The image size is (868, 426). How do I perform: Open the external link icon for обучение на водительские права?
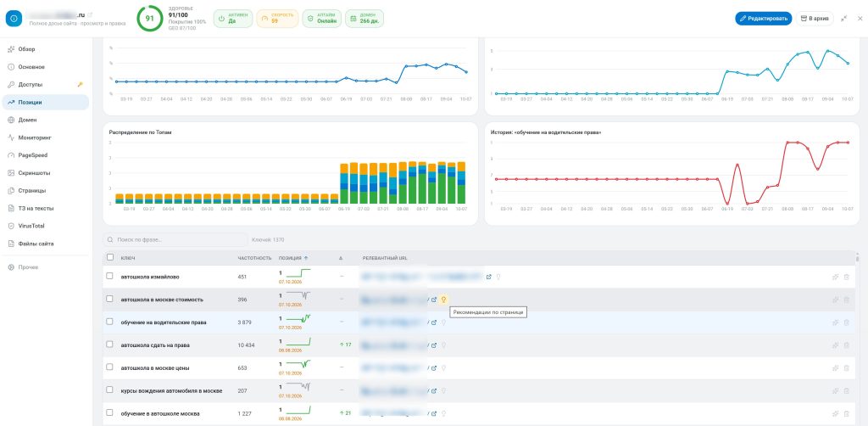pyautogui.click(x=434, y=322)
